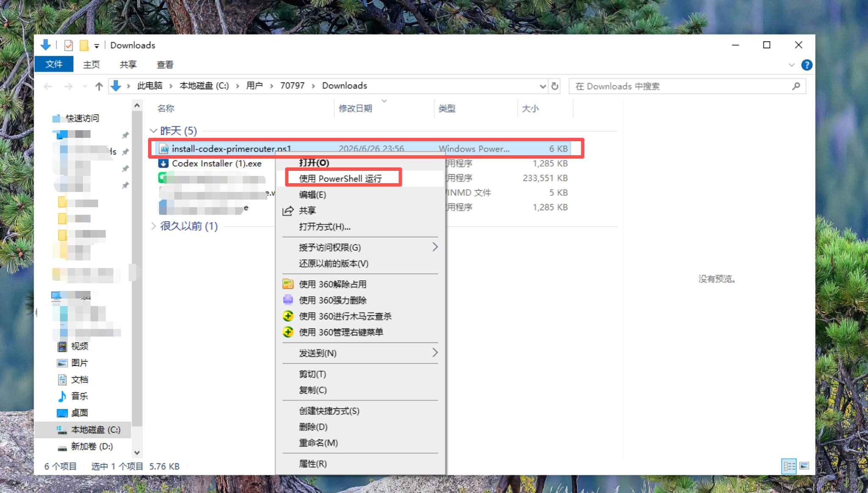Viewport: 868px width, 493px height.
Task: Open the 文件 ribbon tab
Action: (54, 64)
